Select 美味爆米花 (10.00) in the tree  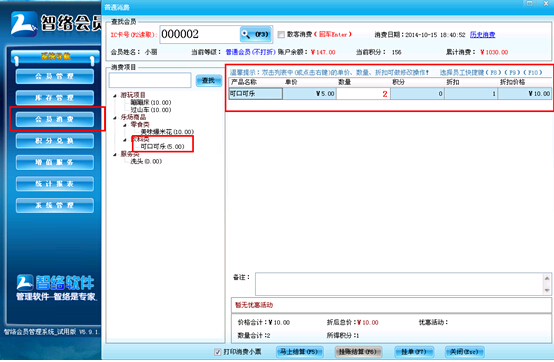click(x=167, y=132)
